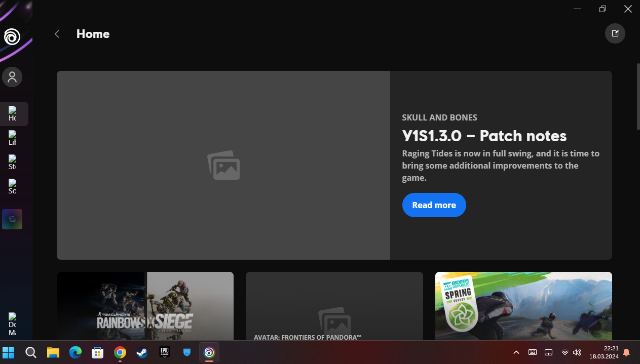Click the touch keyboard tray icon
Screen dimensions: 640x364
[x=533, y=352]
